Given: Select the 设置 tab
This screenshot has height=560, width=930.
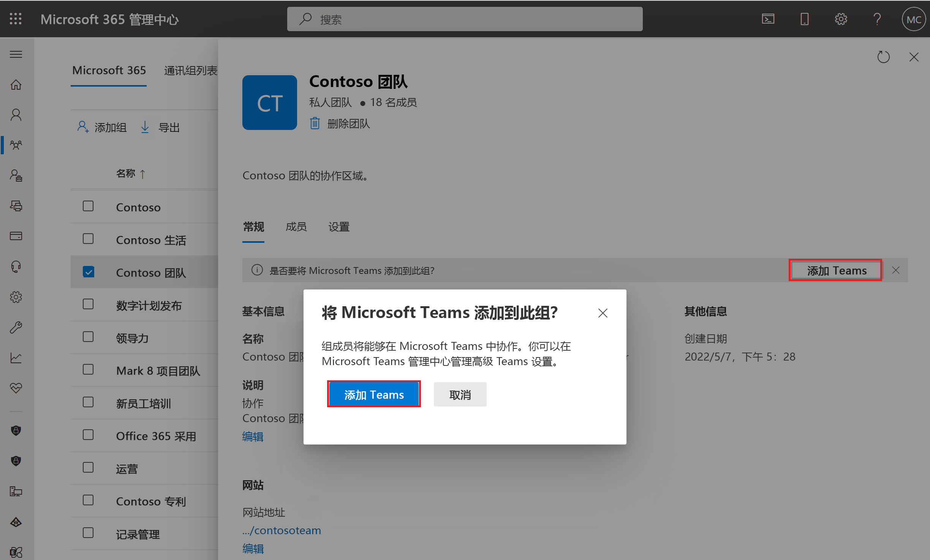Looking at the screenshot, I should pos(338,227).
